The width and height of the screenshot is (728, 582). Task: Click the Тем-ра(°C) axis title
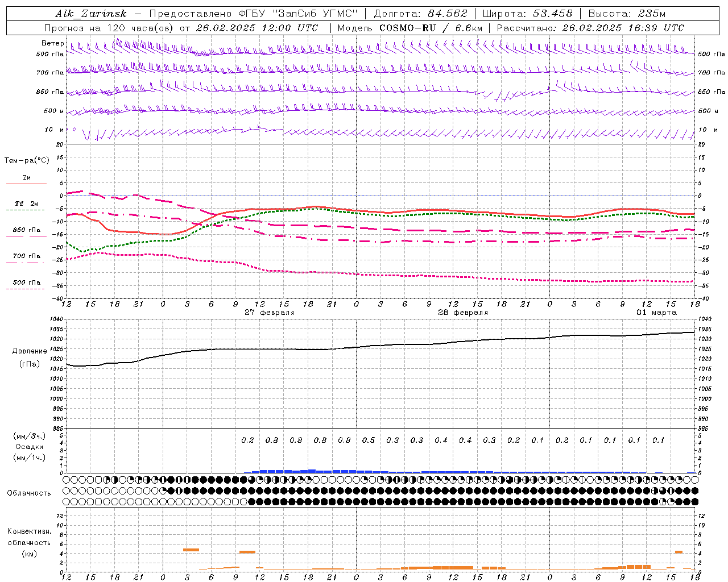[27, 161]
